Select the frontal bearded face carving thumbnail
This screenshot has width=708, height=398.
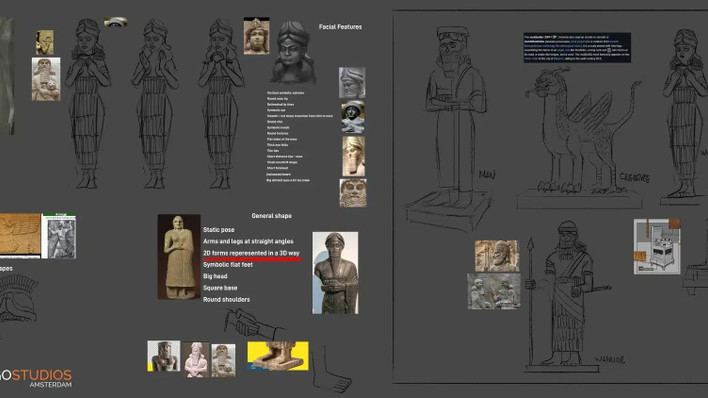coord(353,193)
